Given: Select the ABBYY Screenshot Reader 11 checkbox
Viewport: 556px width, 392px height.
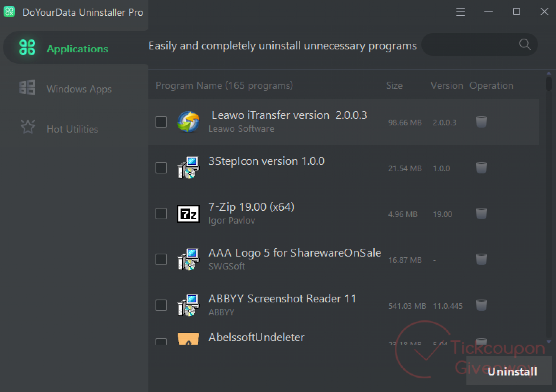Looking at the screenshot, I should click(161, 305).
